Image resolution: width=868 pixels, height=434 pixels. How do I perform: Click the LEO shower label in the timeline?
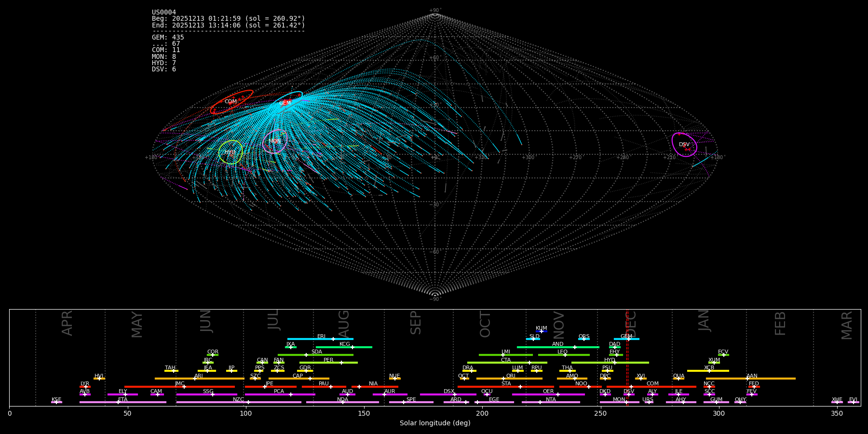coord(562,352)
